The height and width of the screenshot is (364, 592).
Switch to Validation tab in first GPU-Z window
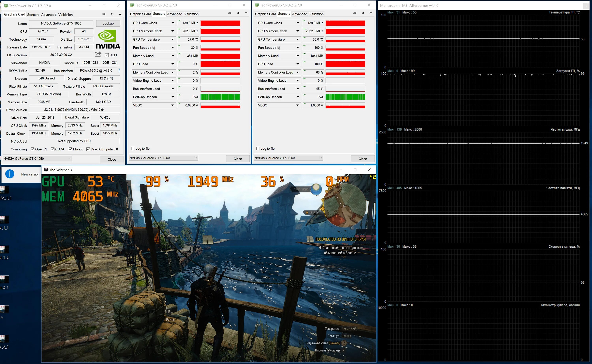[65, 15]
